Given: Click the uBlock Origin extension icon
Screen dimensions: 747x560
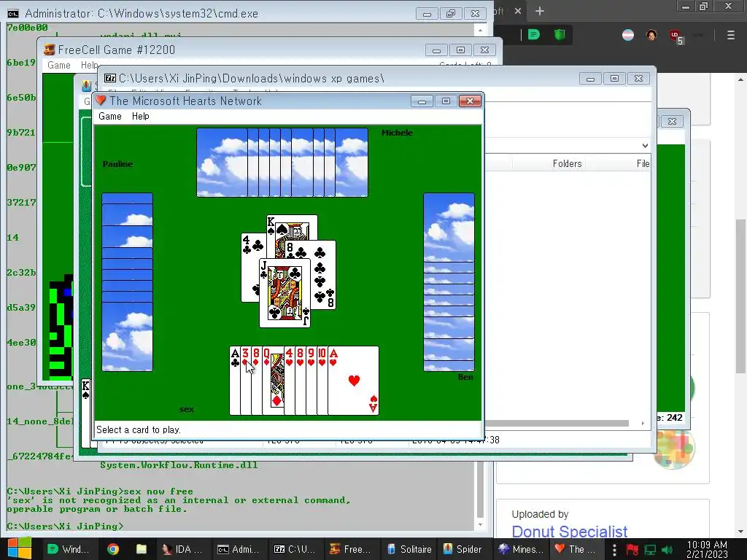Looking at the screenshot, I should coord(676,36).
